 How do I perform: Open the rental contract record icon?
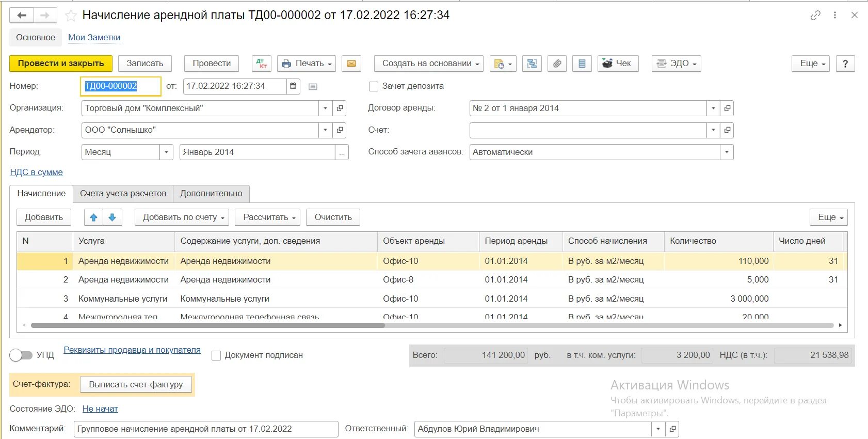[727, 108]
